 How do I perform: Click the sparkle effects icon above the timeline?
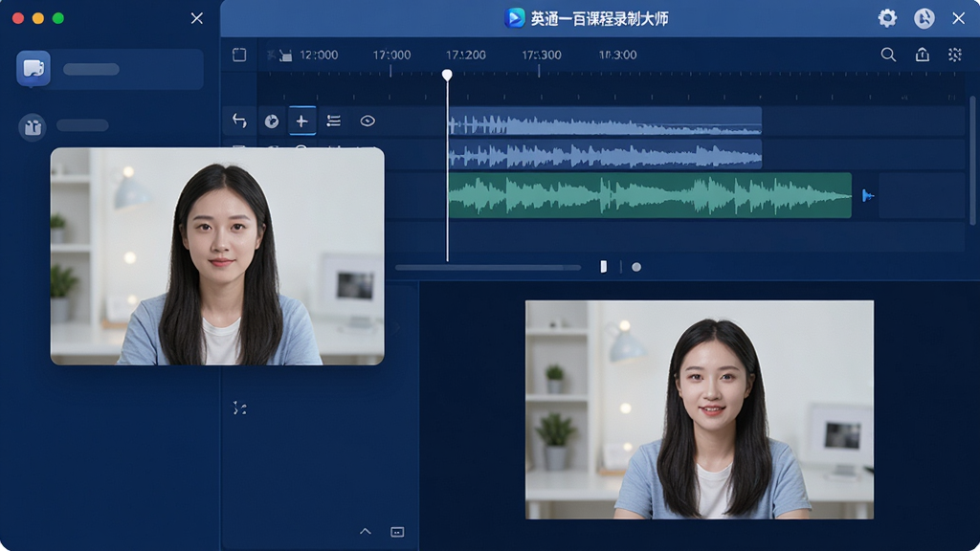pos(954,55)
